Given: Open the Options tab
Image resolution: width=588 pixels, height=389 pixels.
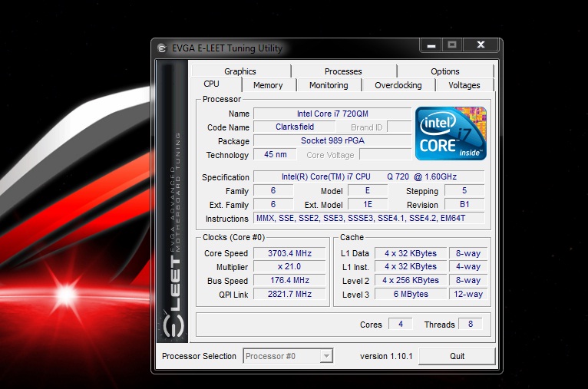Looking at the screenshot, I should (445, 71).
